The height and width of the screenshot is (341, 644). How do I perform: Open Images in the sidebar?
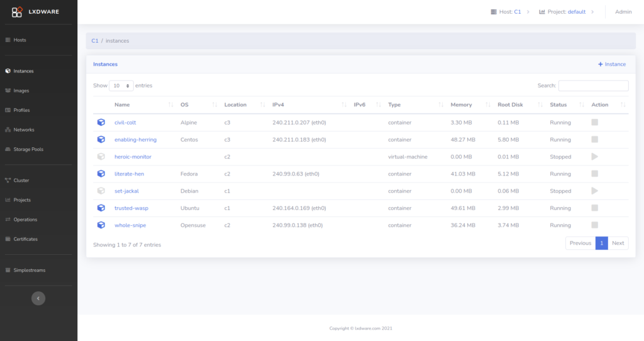click(21, 91)
